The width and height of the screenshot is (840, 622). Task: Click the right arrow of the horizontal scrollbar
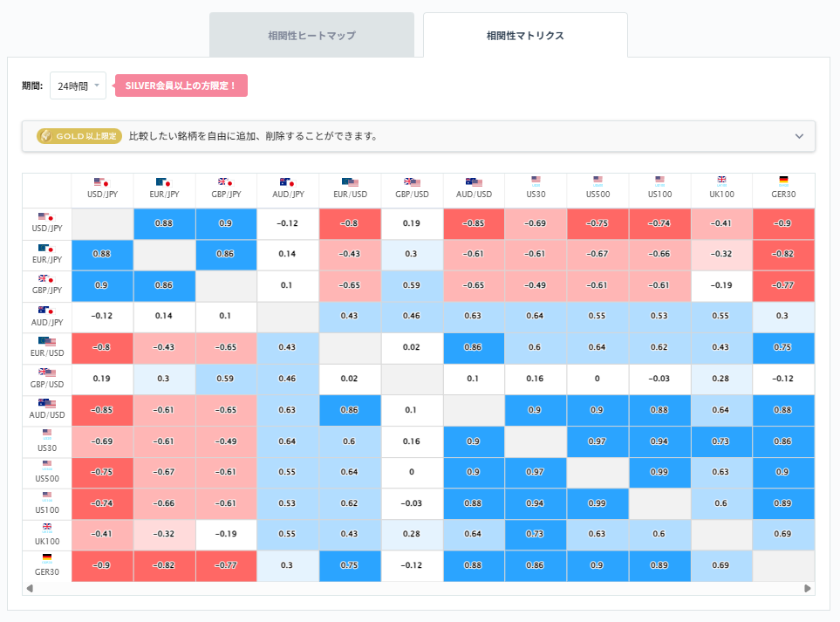[808, 590]
